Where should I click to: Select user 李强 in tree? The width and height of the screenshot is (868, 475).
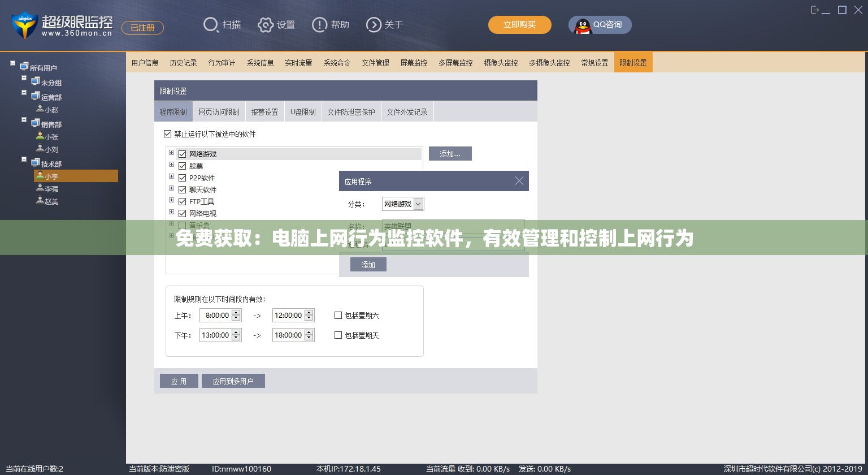[x=47, y=189]
